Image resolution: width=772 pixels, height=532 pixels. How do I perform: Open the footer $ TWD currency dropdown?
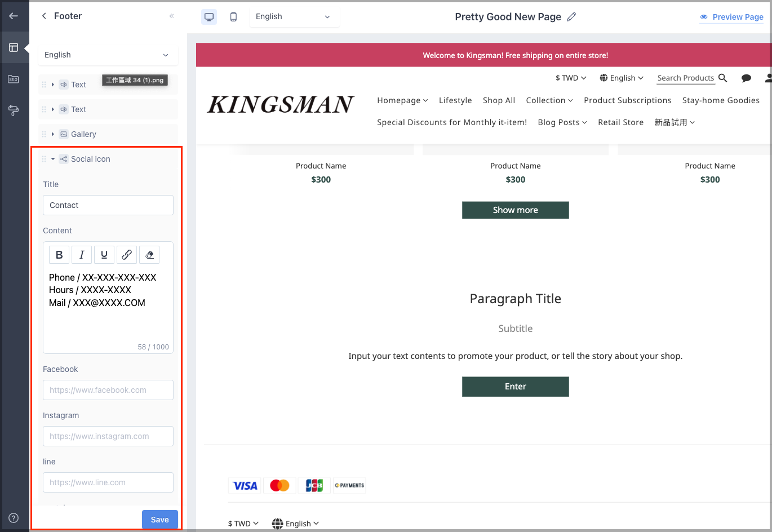243,524
